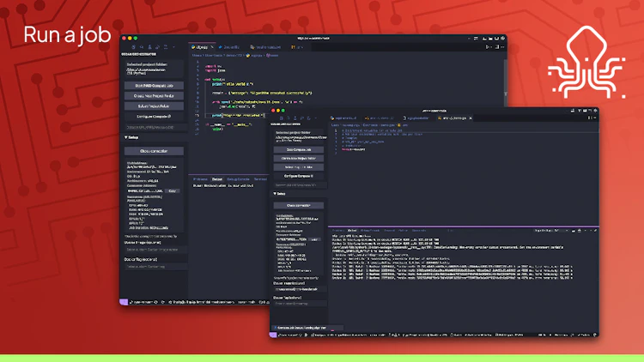
Task: Collapse Setup section in back window
Action: 131,137
